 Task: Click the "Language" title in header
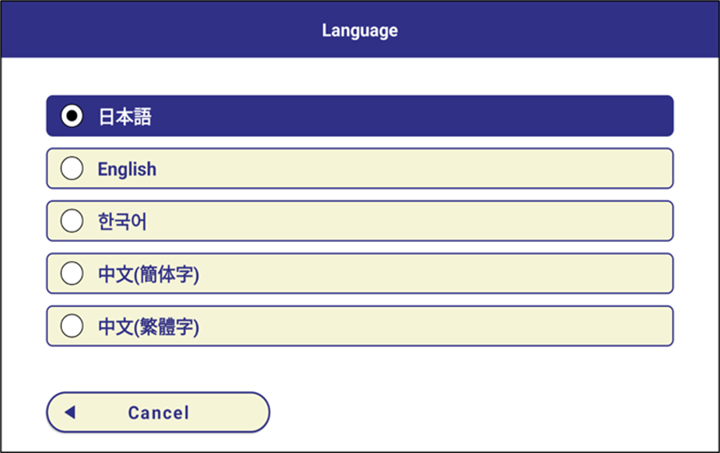(x=360, y=30)
